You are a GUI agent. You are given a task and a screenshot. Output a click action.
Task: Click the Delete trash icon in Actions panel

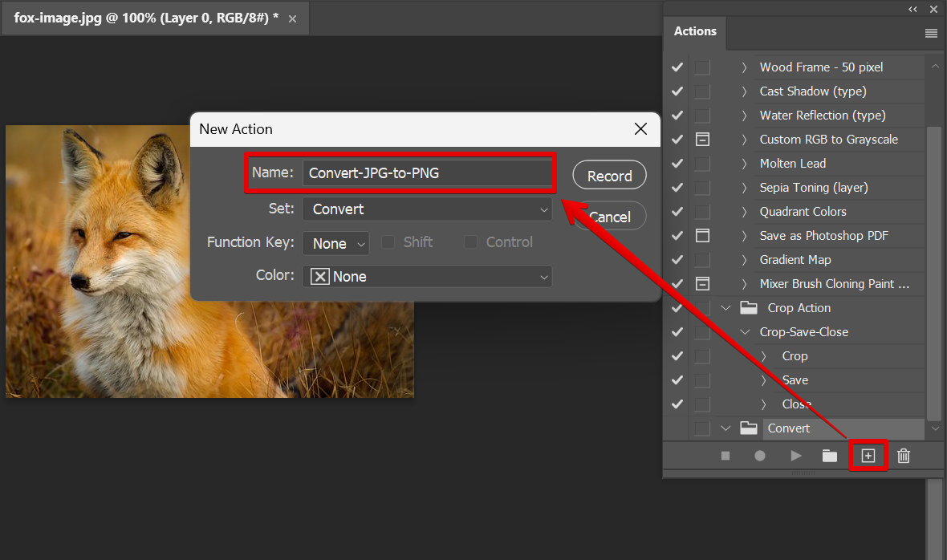coord(904,456)
